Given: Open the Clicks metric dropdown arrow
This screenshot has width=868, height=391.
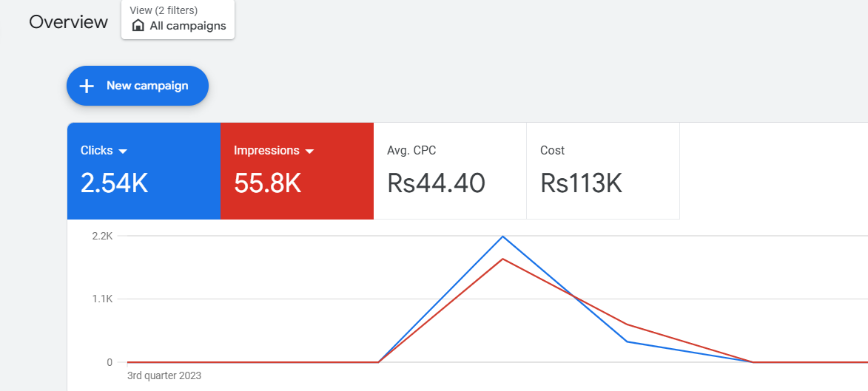Looking at the screenshot, I should (x=123, y=152).
